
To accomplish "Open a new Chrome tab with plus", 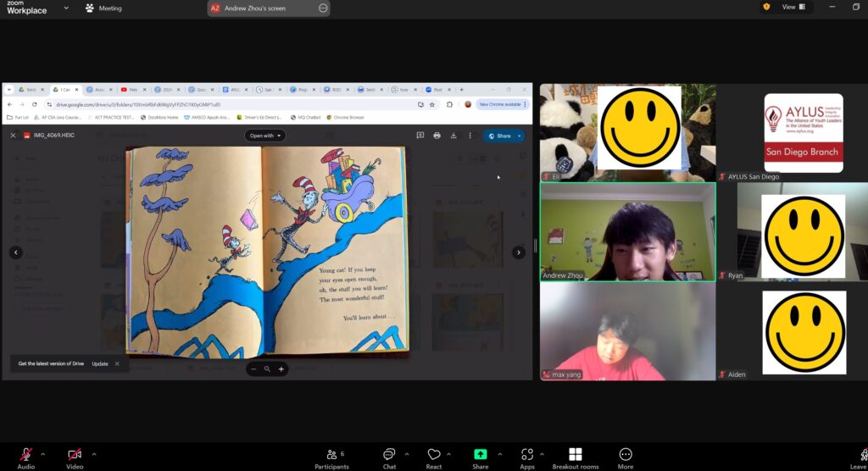I will pyautogui.click(x=462, y=89).
